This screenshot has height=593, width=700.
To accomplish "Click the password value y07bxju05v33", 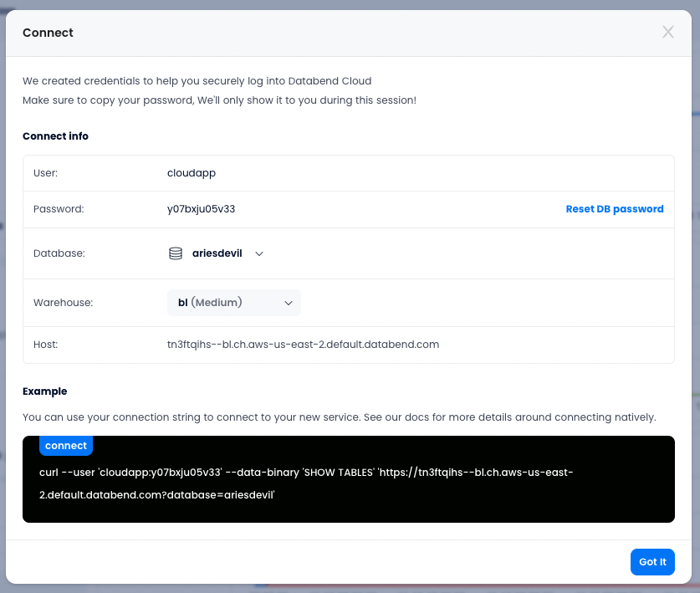I will (x=201, y=209).
